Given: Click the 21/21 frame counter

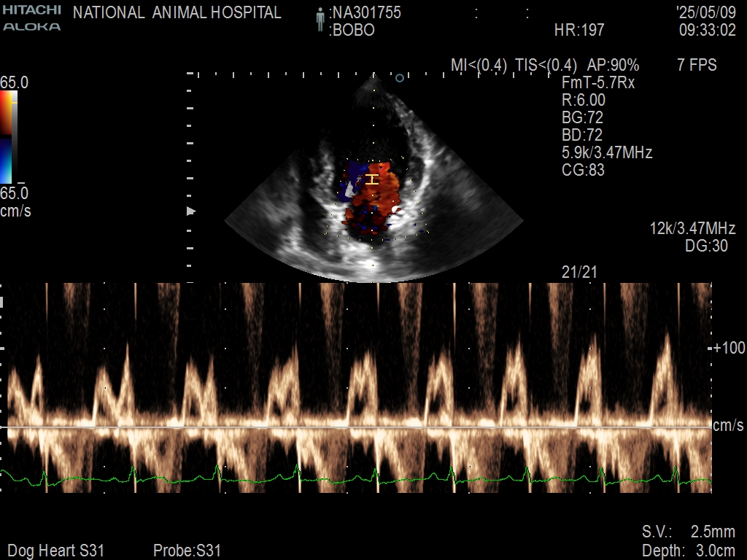Looking at the screenshot, I should point(576,272).
